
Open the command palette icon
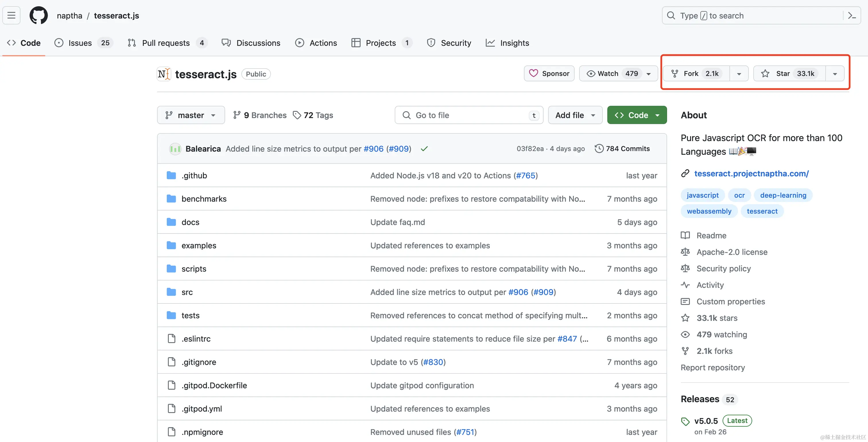click(852, 15)
